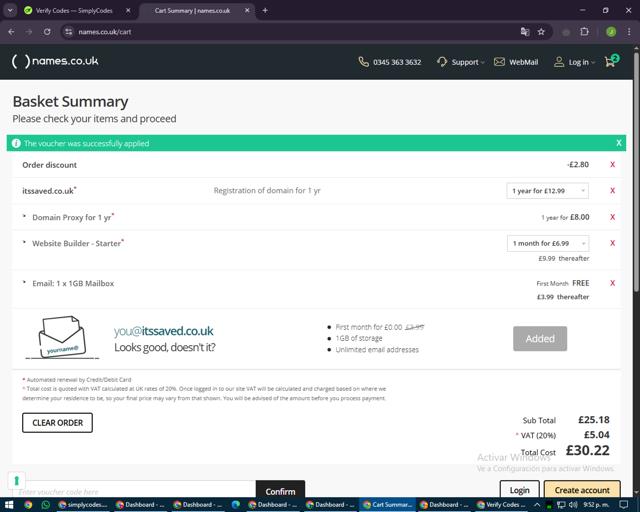Viewport: 640px width, 512px height.
Task: Open the notification center icon
Action: coord(623,505)
